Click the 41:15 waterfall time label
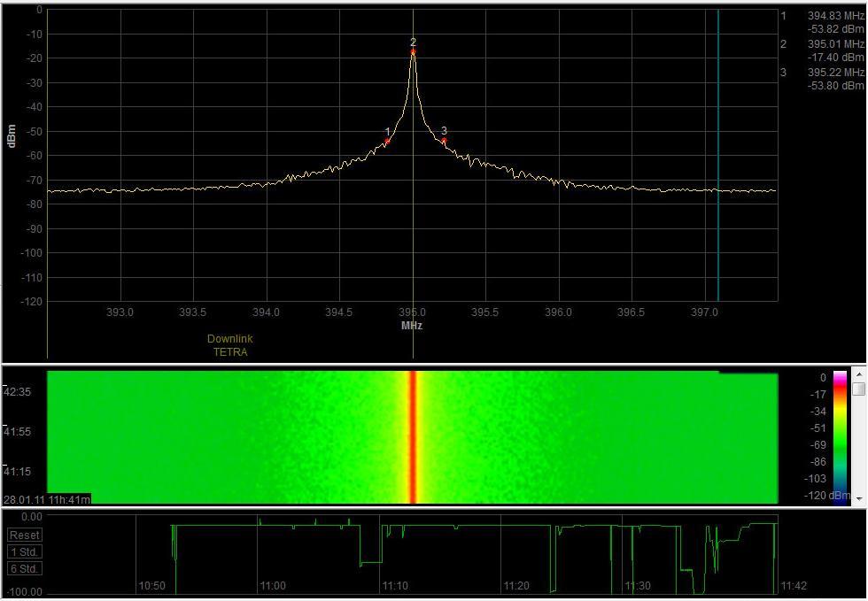The width and height of the screenshot is (868, 601). 18,472
